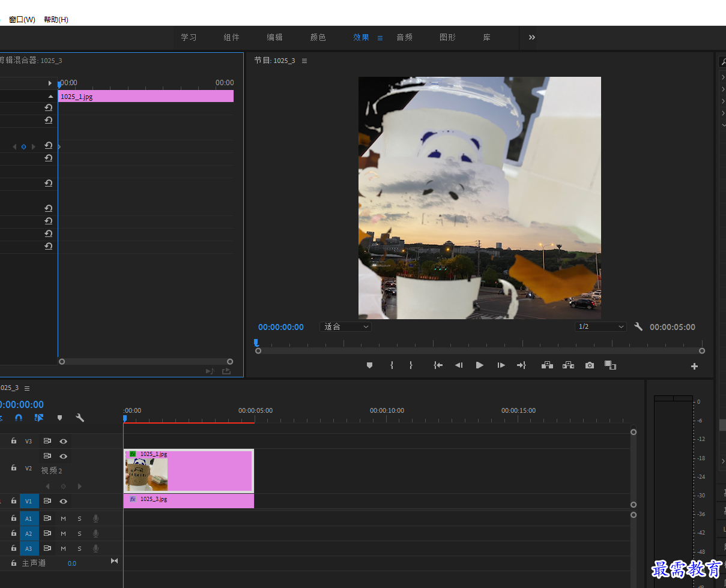Toggle lock on track V2
The height and width of the screenshot is (588, 726).
13,467
